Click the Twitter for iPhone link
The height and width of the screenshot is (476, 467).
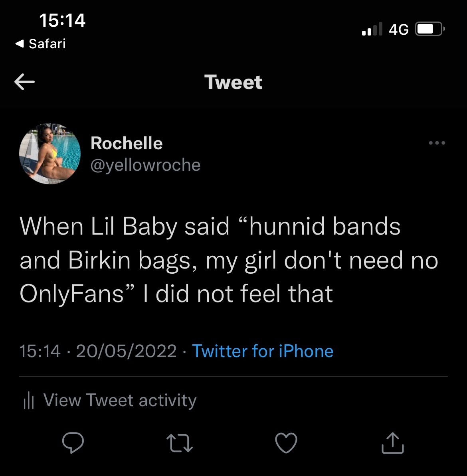[x=263, y=351]
